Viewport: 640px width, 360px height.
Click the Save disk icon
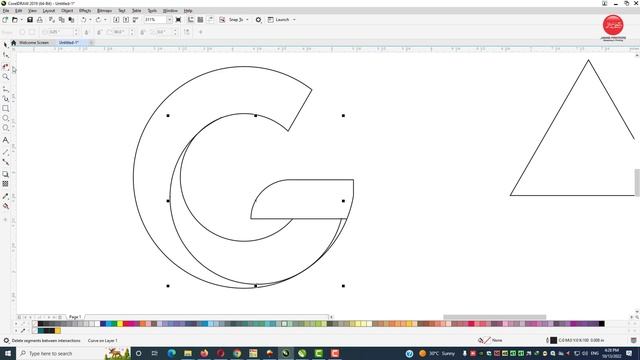point(30,20)
